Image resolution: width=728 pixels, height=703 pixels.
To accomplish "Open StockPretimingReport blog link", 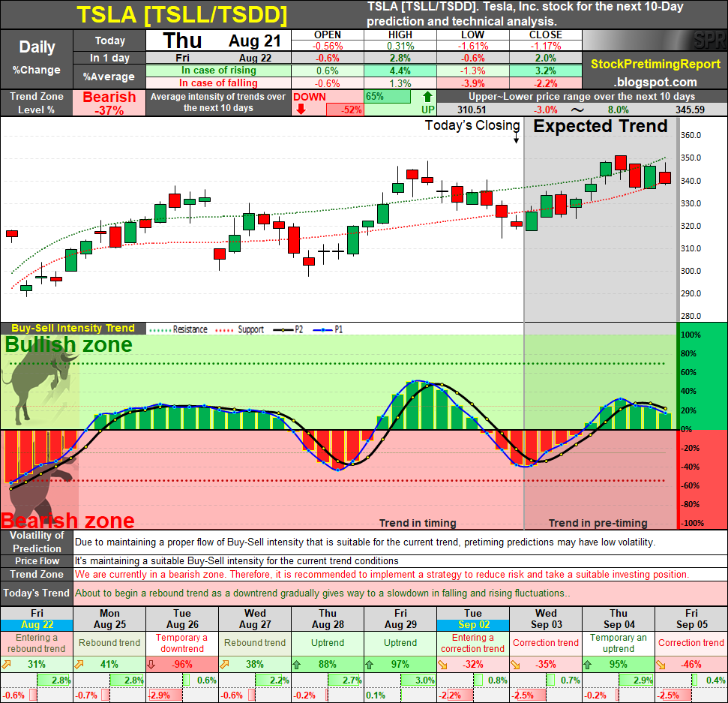I will (655, 64).
